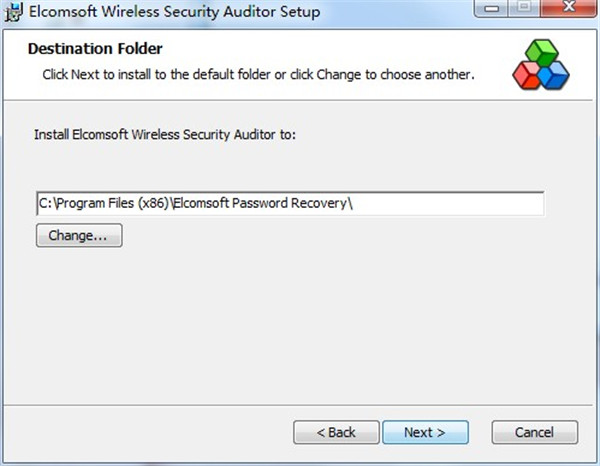Click inside the destination path text field
This screenshot has height=466, width=600.
click(290, 204)
